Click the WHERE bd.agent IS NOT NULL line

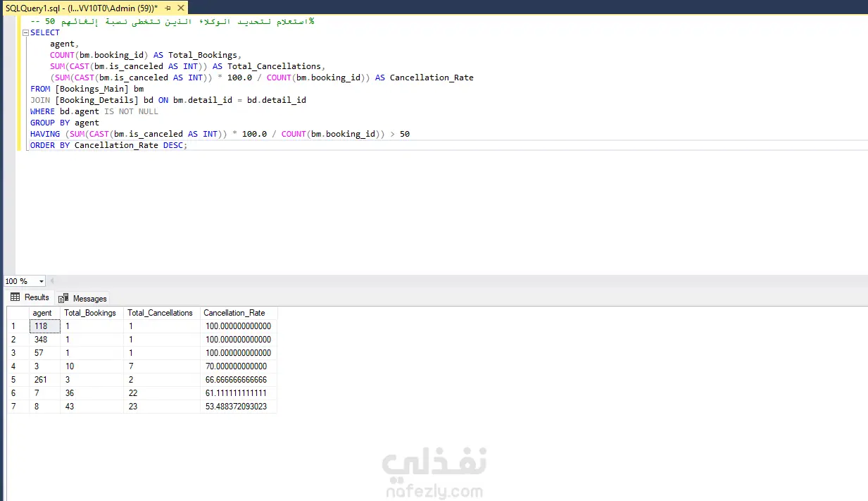94,111
